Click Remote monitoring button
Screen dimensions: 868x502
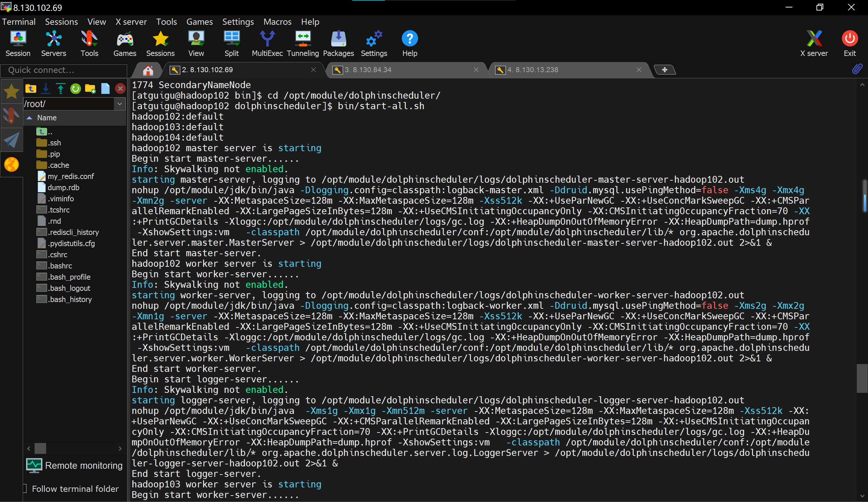pyautogui.click(x=74, y=465)
